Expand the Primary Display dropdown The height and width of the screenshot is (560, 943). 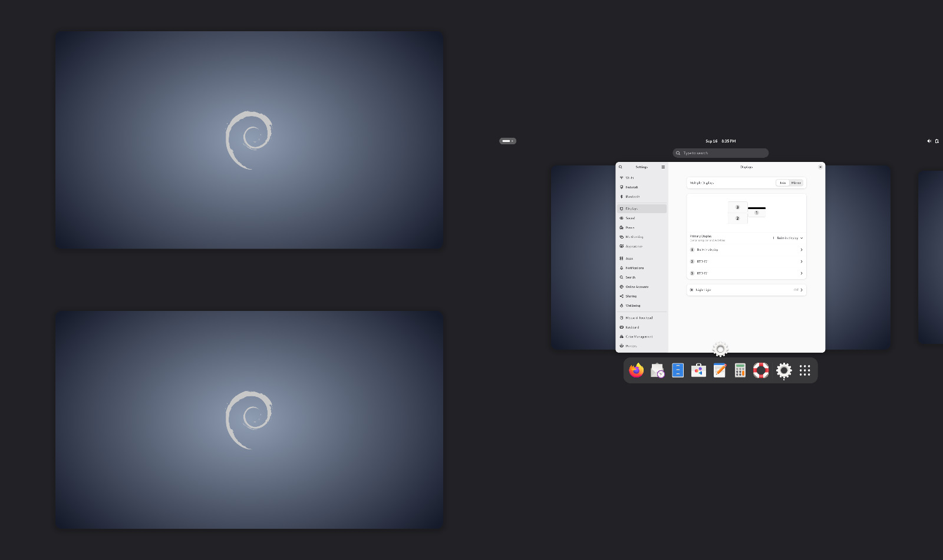tap(789, 238)
